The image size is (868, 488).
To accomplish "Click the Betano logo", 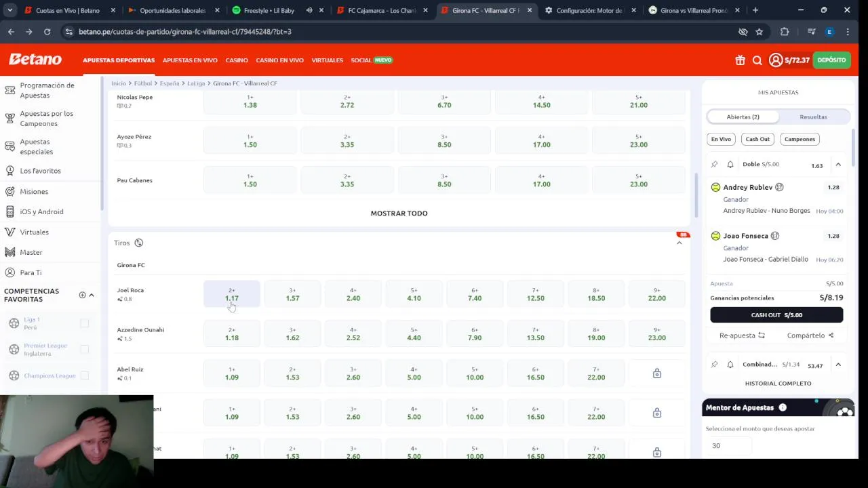I will (35, 60).
